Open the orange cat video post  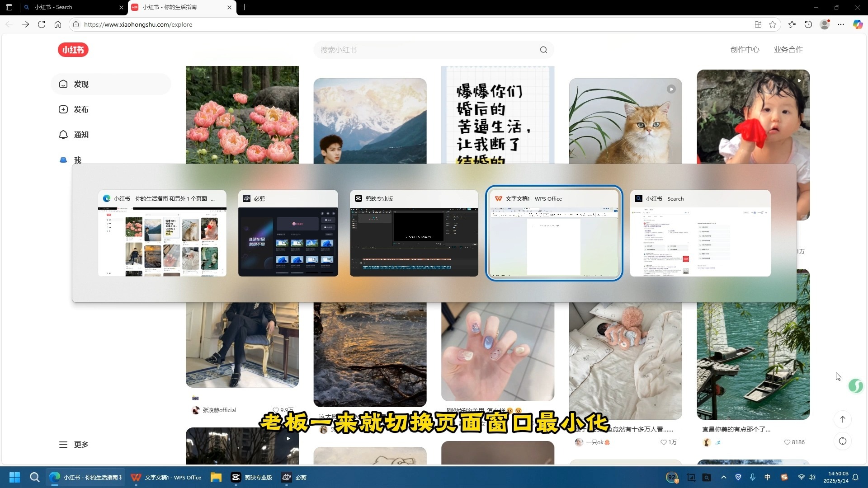[x=625, y=121]
